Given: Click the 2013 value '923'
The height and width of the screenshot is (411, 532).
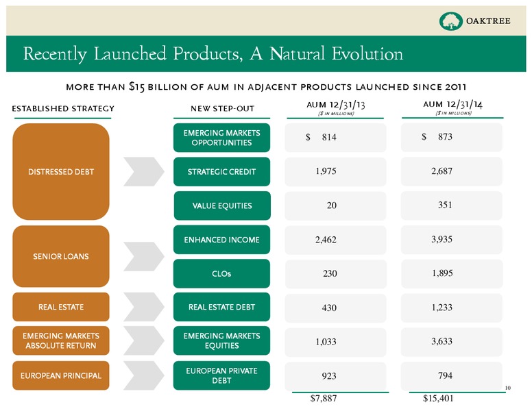Looking at the screenshot, I should pyautogui.click(x=329, y=376).
